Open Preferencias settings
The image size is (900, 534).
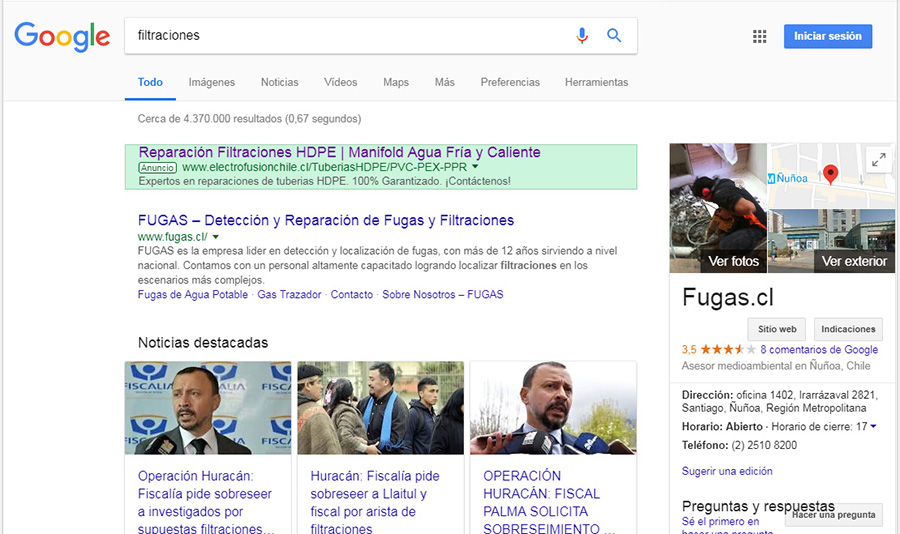click(x=510, y=82)
